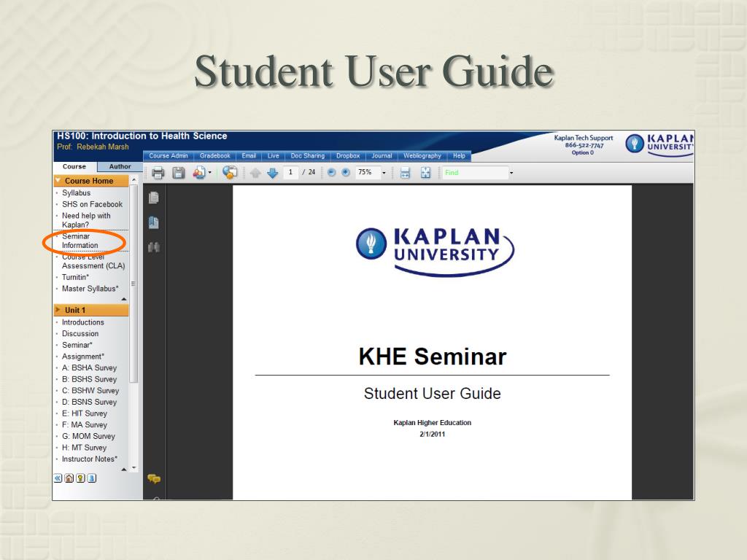Switch to the Author tab
Image resolution: width=747 pixels, height=560 pixels.
coord(120,167)
